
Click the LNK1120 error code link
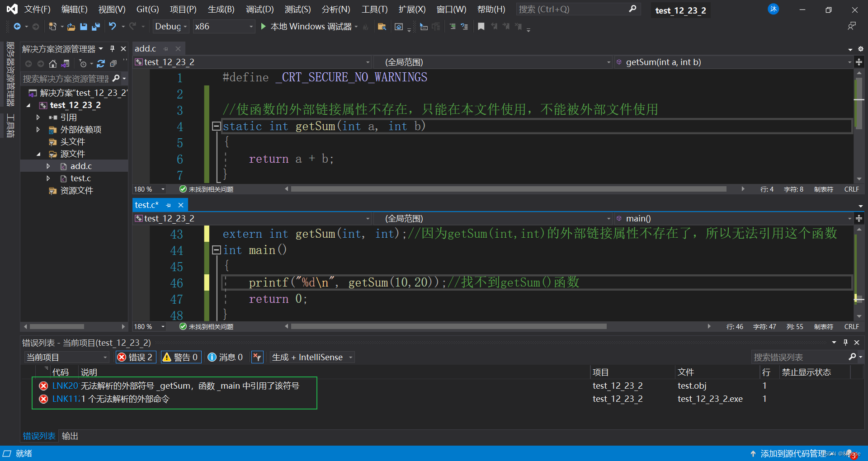66,399
